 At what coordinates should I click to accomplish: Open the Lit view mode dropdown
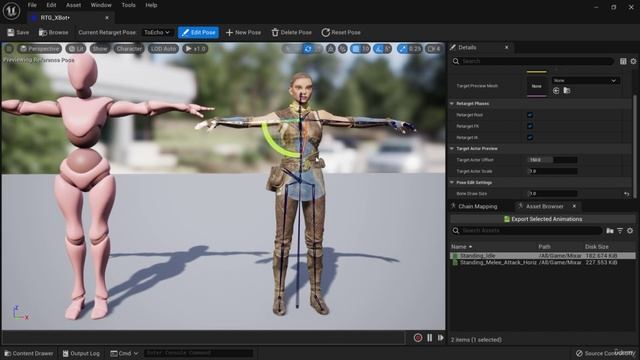(x=76, y=49)
